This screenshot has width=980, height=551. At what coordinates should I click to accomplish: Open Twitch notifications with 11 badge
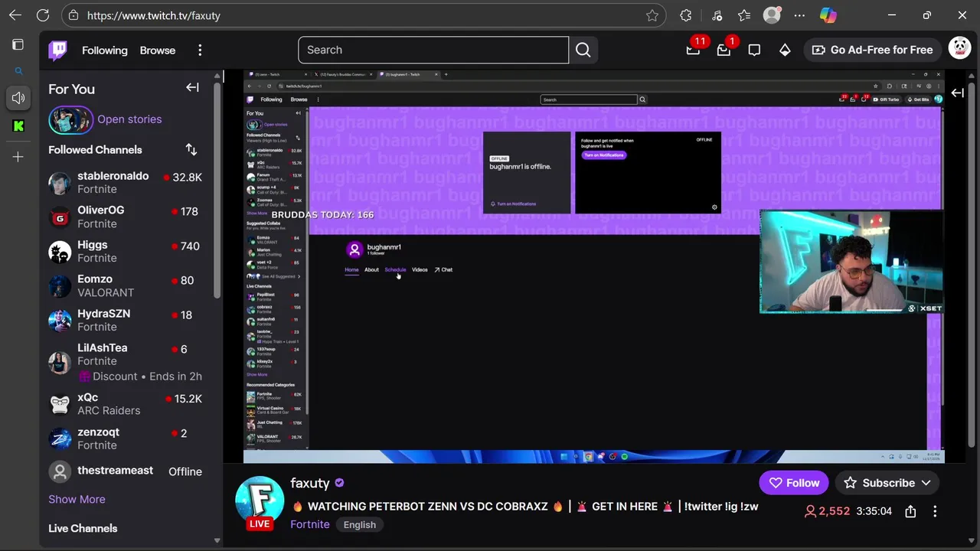click(693, 50)
